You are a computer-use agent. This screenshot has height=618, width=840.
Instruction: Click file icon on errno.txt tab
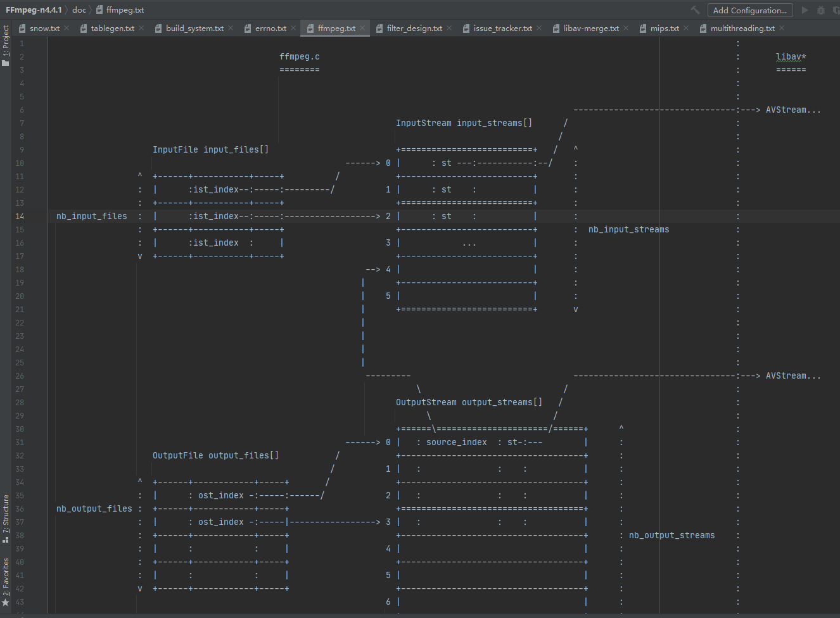click(x=248, y=28)
